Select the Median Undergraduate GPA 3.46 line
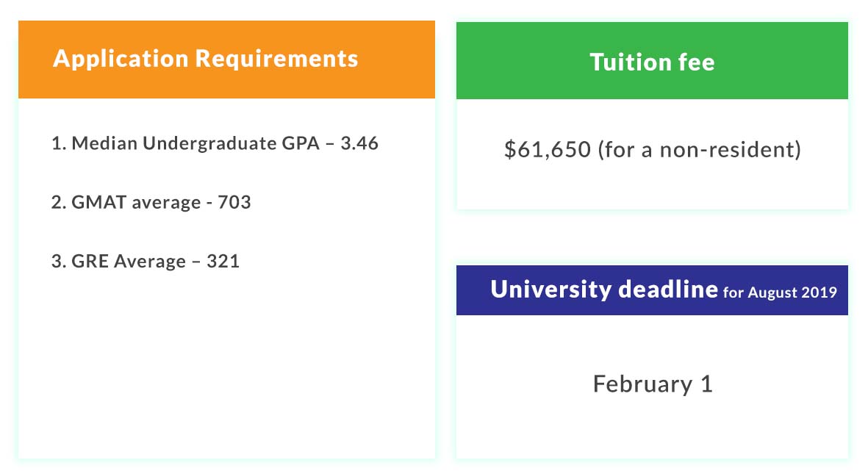868x474 pixels. (x=215, y=143)
